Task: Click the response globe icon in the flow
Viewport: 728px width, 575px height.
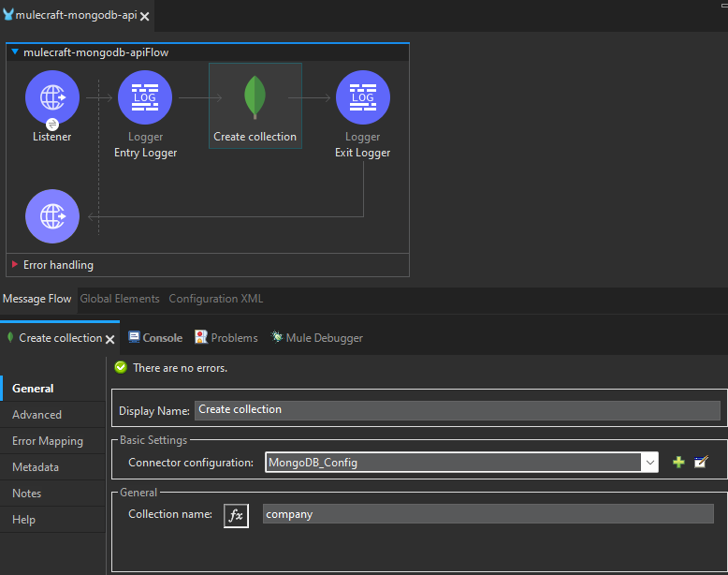Action: pos(52,216)
